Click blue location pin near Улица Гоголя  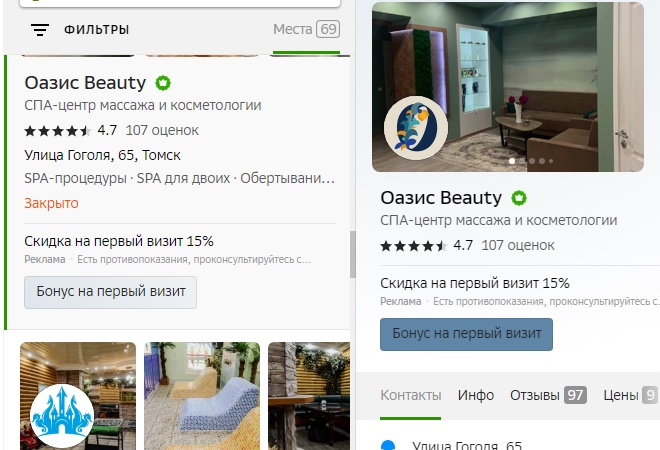pos(388,445)
